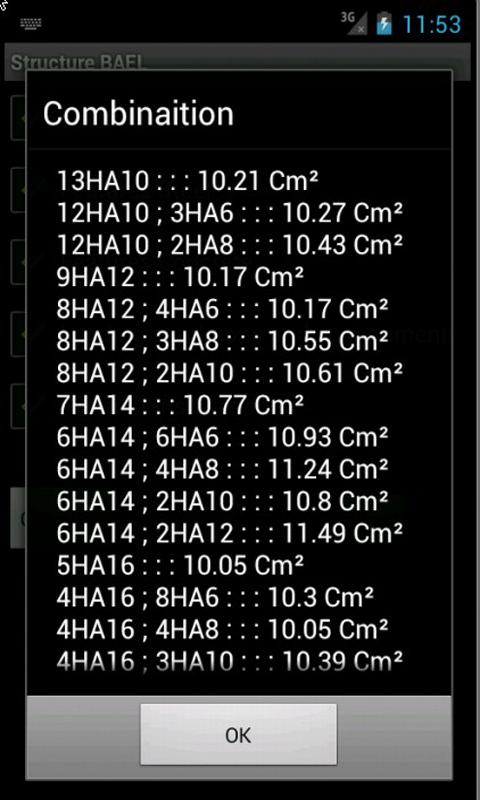Screen dimensions: 480x800
Task: Select the 7HA14 10.77 Cm² row
Action: tap(180, 405)
